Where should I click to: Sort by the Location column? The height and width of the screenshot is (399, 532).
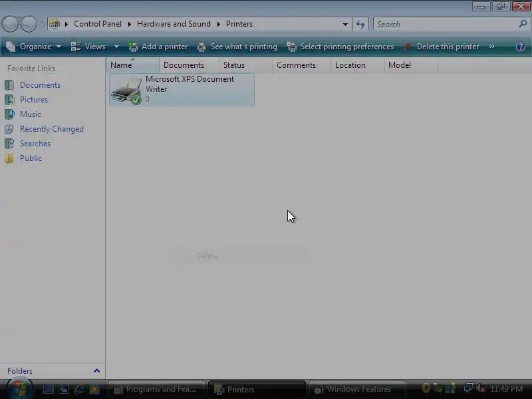point(357,65)
